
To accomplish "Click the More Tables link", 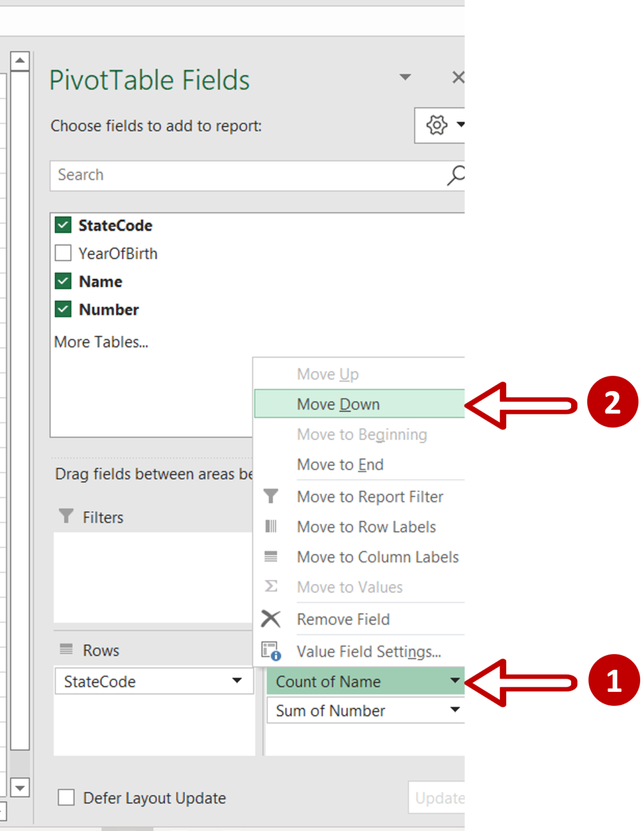I will (x=101, y=341).
